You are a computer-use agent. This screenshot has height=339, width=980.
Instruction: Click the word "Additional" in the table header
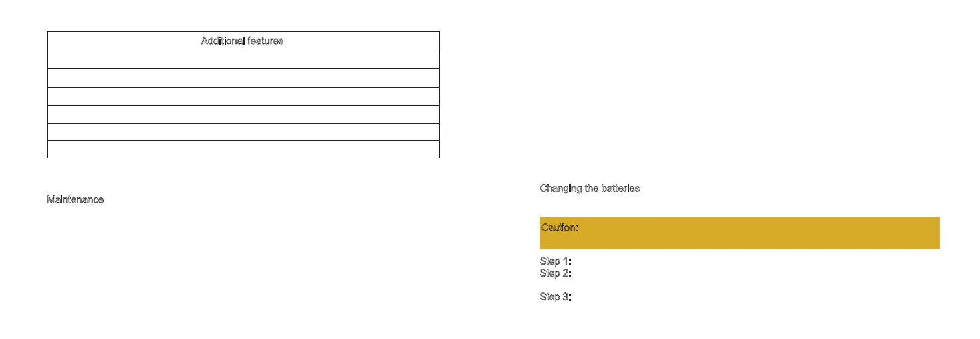(221, 41)
